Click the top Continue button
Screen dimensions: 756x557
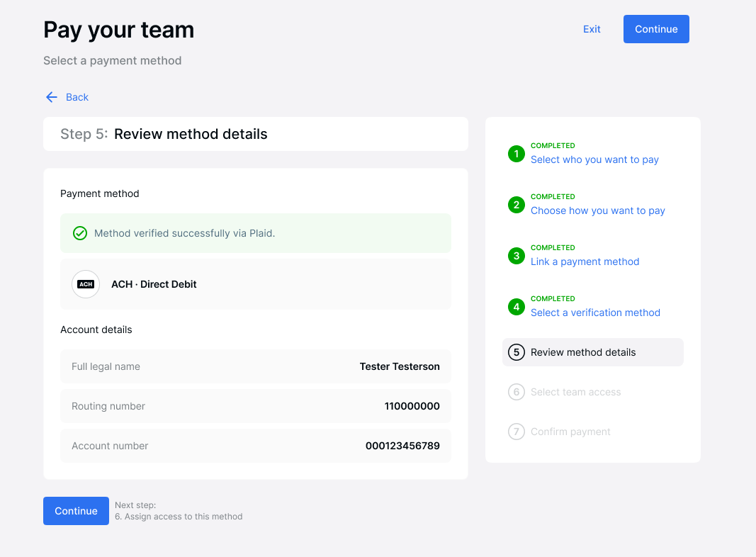tap(656, 29)
